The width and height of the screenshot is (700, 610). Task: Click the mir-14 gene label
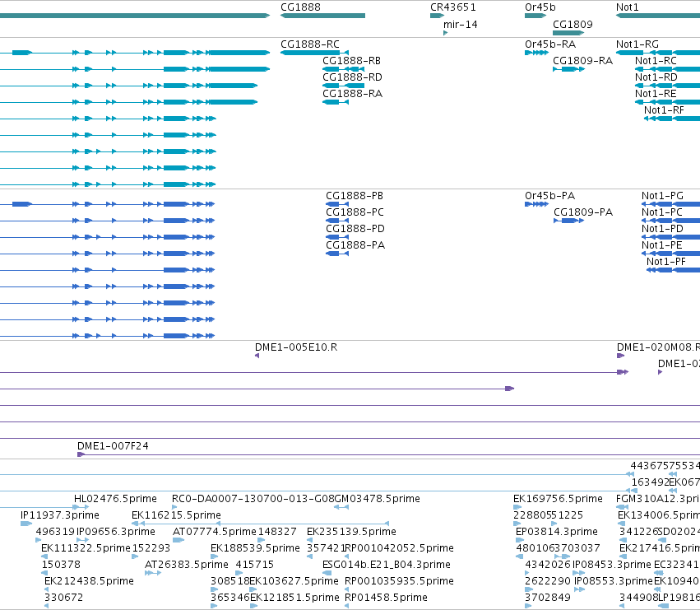(461, 25)
